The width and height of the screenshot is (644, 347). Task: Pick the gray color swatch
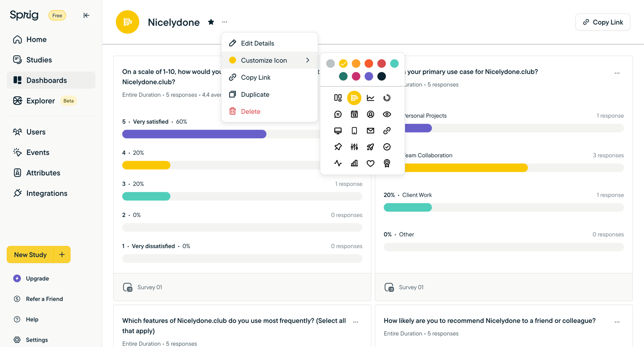click(331, 64)
